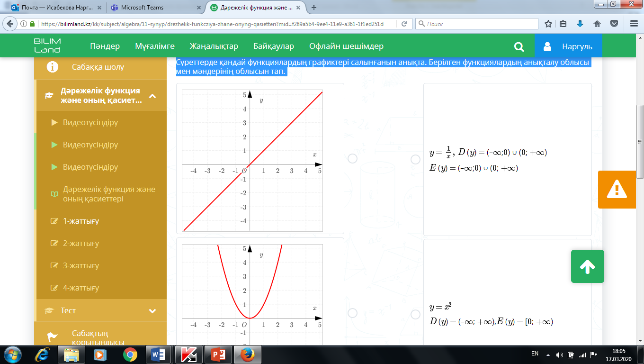This screenshot has height=364, width=644.
Task: Click the green scroll-to-top arrow
Action: coord(587,266)
